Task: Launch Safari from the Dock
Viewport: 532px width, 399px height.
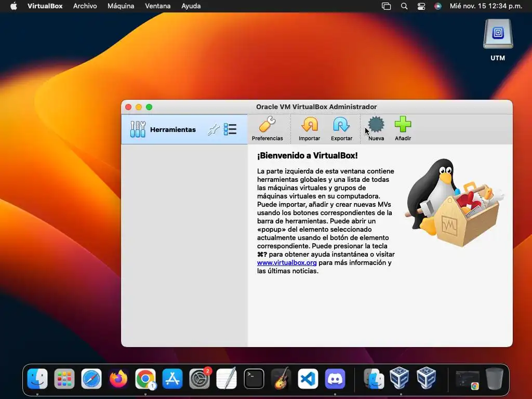Action: pos(91,379)
